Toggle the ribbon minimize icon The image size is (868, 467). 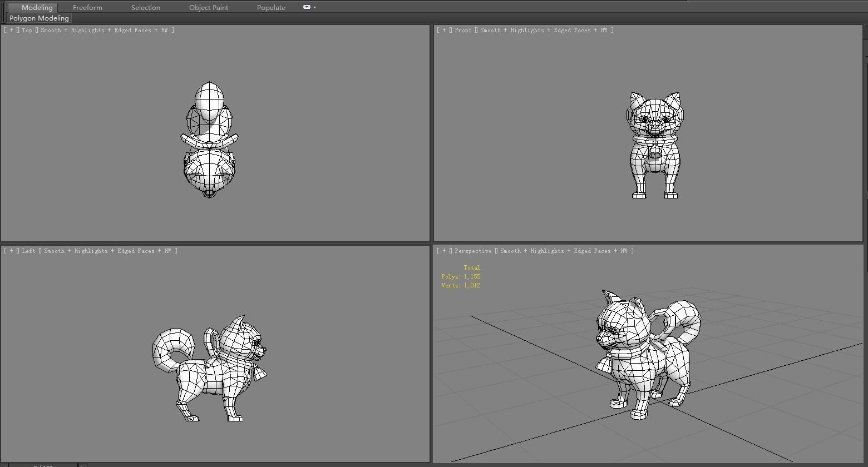point(307,7)
